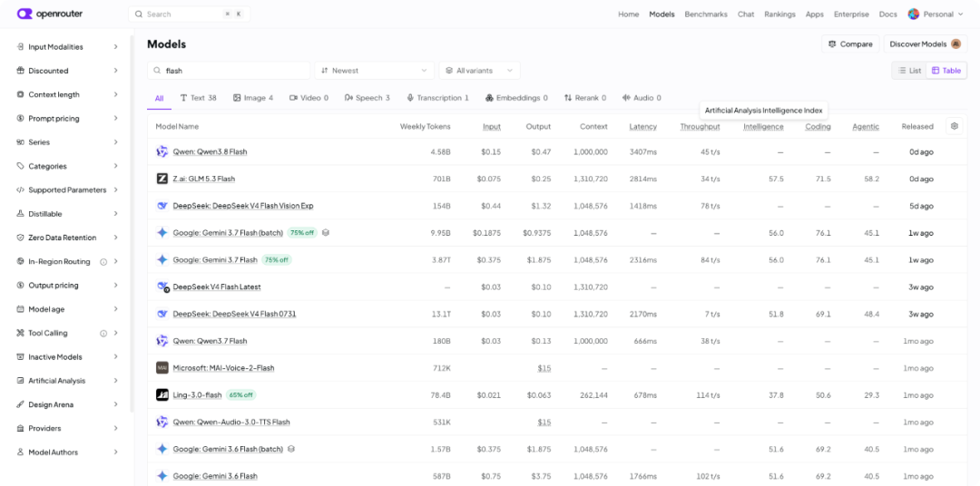Select the Transcription 1 tab
The height and width of the screenshot is (486, 980).
[x=437, y=98]
